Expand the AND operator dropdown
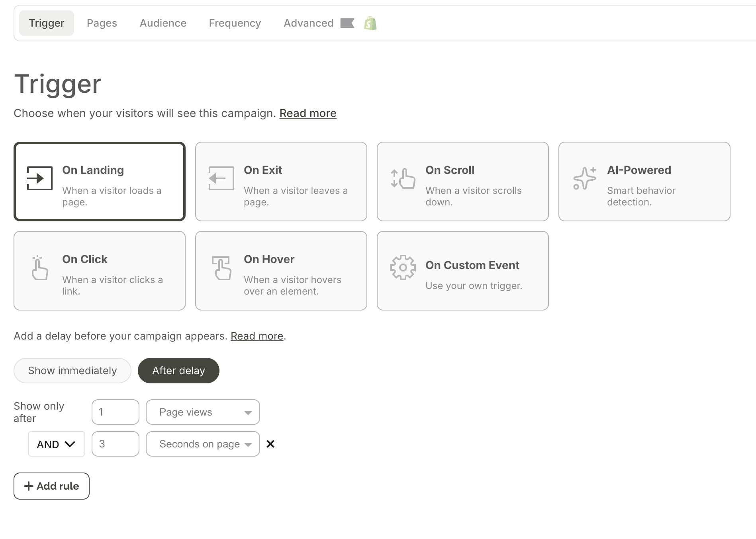Viewport: 756px width, 539px height. point(56,444)
